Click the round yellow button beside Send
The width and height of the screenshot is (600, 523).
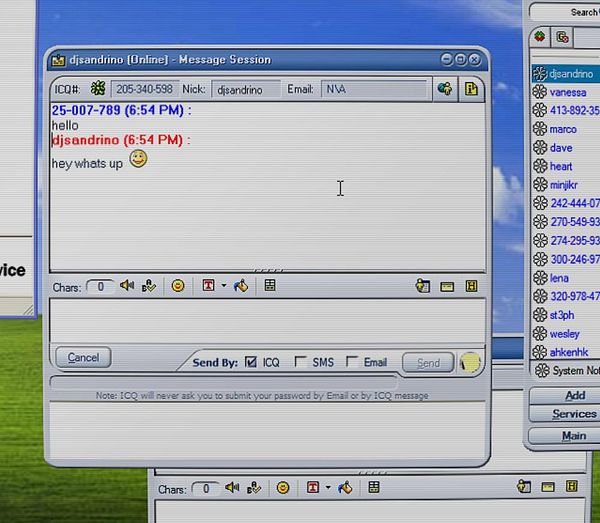click(x=470, y=362)
